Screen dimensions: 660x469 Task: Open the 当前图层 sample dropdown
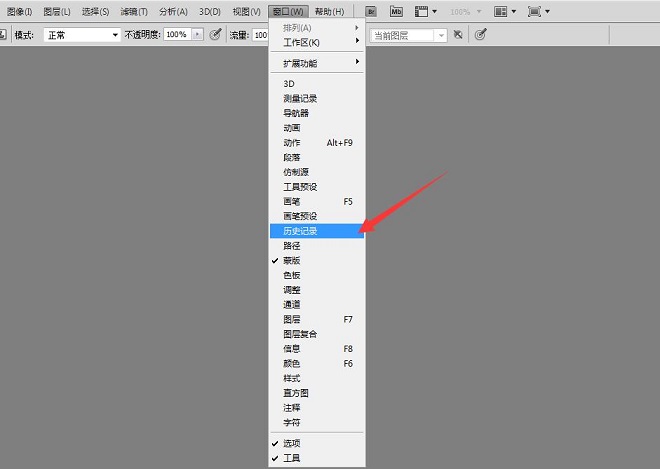pos(409,35)
